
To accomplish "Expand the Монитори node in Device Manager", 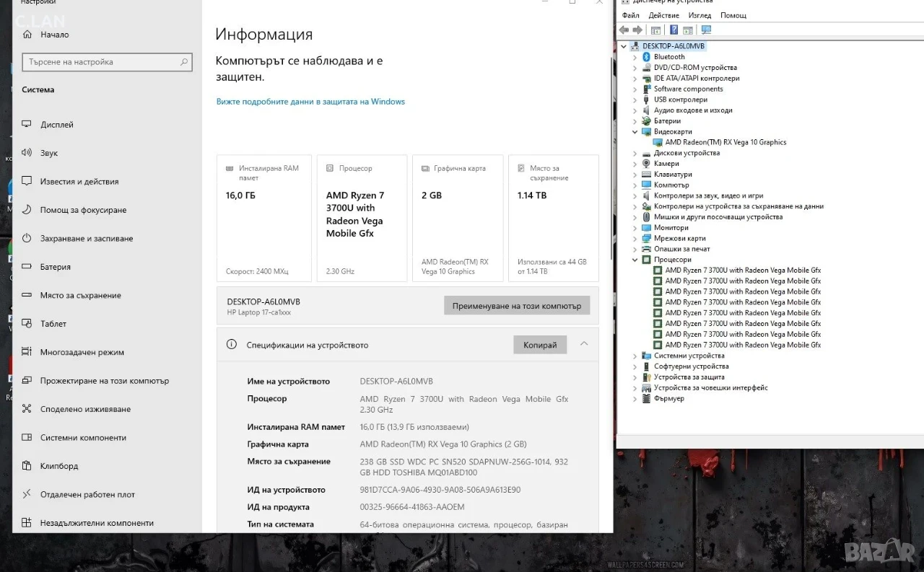I will [x=635, y=228].
